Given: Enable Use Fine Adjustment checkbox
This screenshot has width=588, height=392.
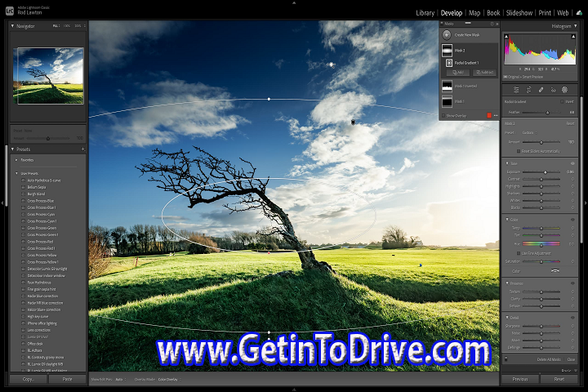Looking at the screenshot, I should click(x=519, y=253).
